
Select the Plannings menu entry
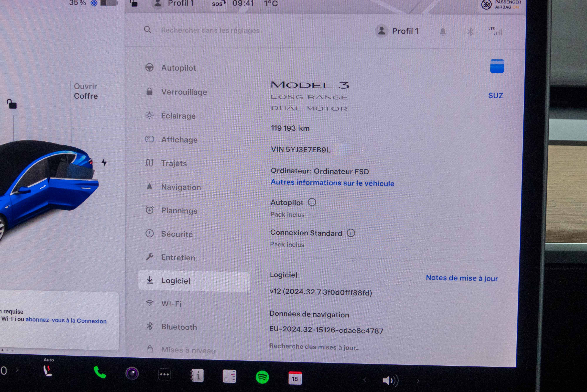(x=172, y=210)
